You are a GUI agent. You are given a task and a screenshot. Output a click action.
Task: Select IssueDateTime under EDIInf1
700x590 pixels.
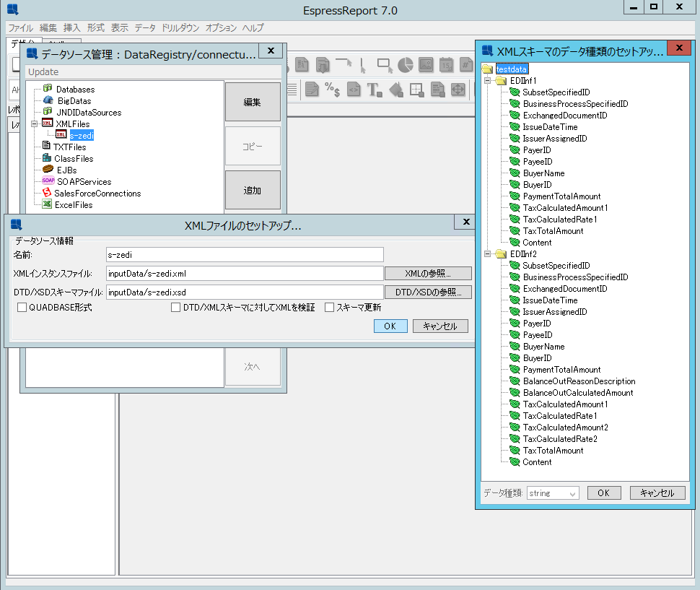pyautogui.click(x=550, y=127)
